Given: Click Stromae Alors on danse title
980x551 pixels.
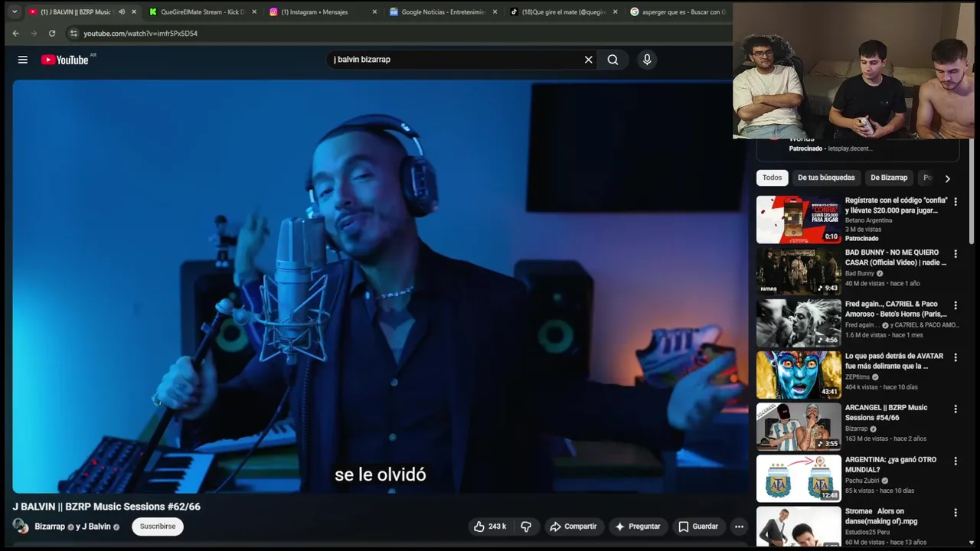Looking at the screenshot, I should click(x=881, y=517).
